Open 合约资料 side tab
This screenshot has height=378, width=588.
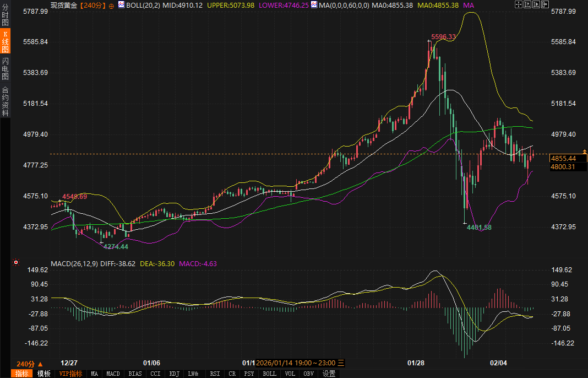pos(6,101)
